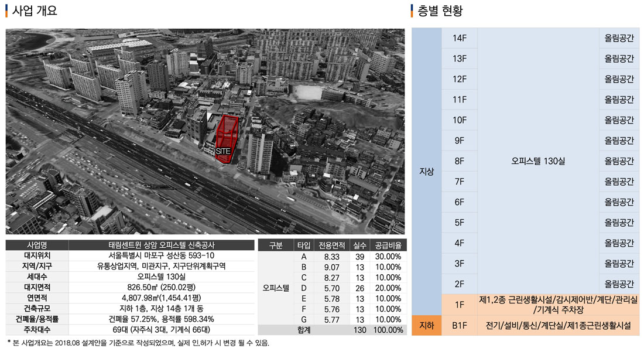This screenshot has width=644, height=348.
Task: Select unit count '39' for type A
Action: (x=360, y=257)
